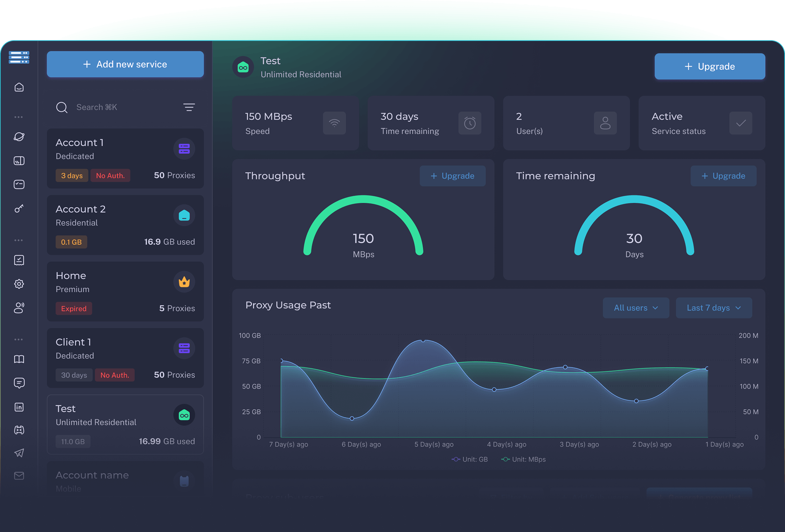Open the Home section in the sidebar

19,87
